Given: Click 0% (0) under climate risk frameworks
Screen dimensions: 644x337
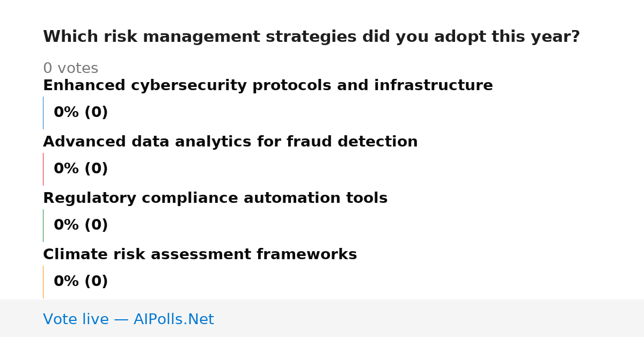Looking at the screenshot, I should (81, 282).
